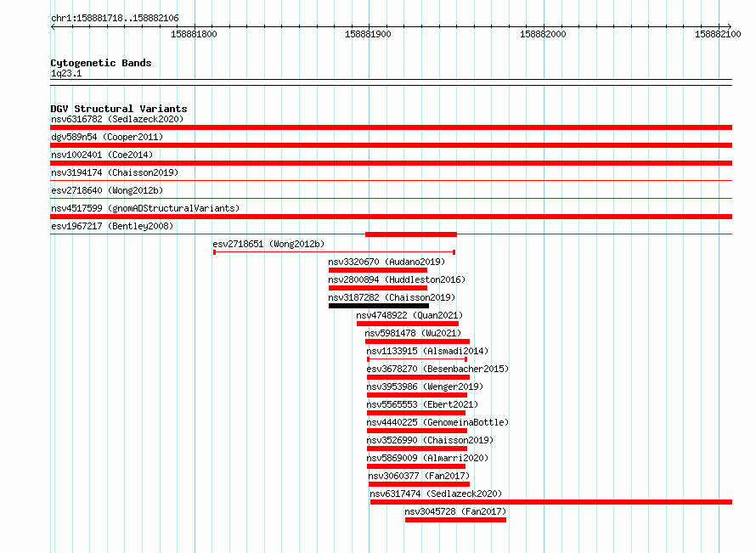Open nsv4517599 (gnomADStructuralVariants) label
This screenshot has height=553, width=756.
tap(145, 208)
